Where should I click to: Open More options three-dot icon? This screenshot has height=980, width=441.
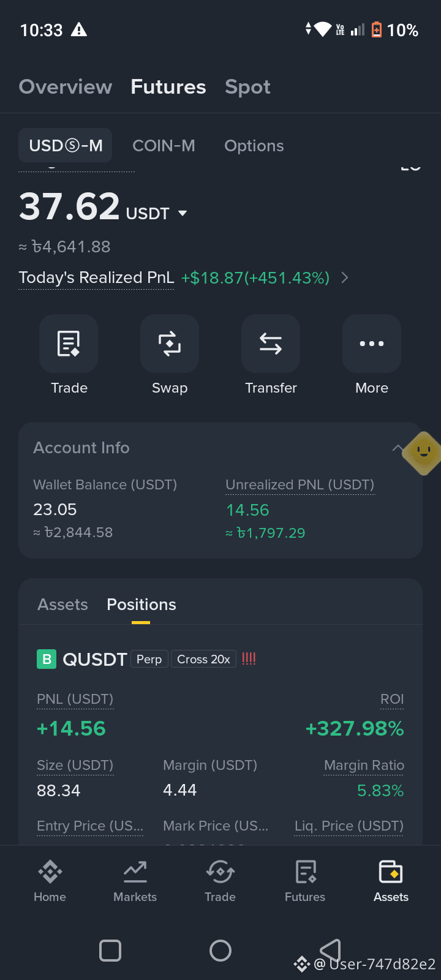pyautogui.click(x=372, y=344)
